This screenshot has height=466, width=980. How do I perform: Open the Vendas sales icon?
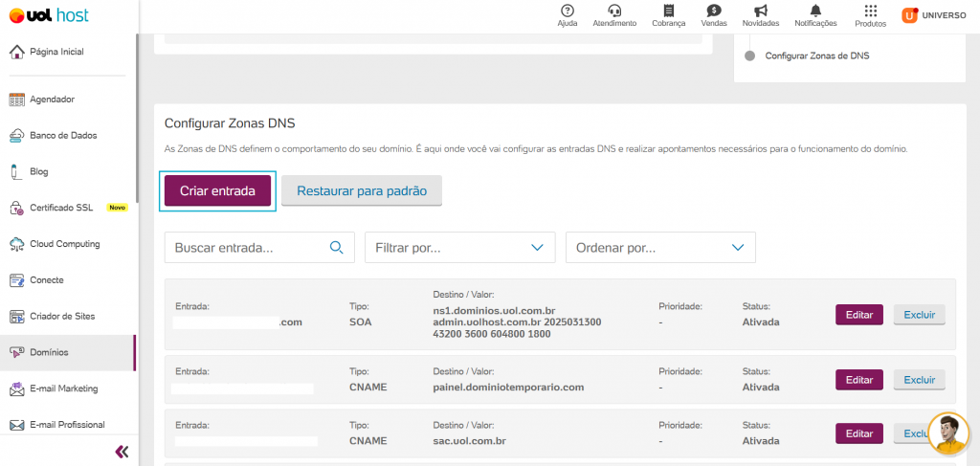coord(713,11)
